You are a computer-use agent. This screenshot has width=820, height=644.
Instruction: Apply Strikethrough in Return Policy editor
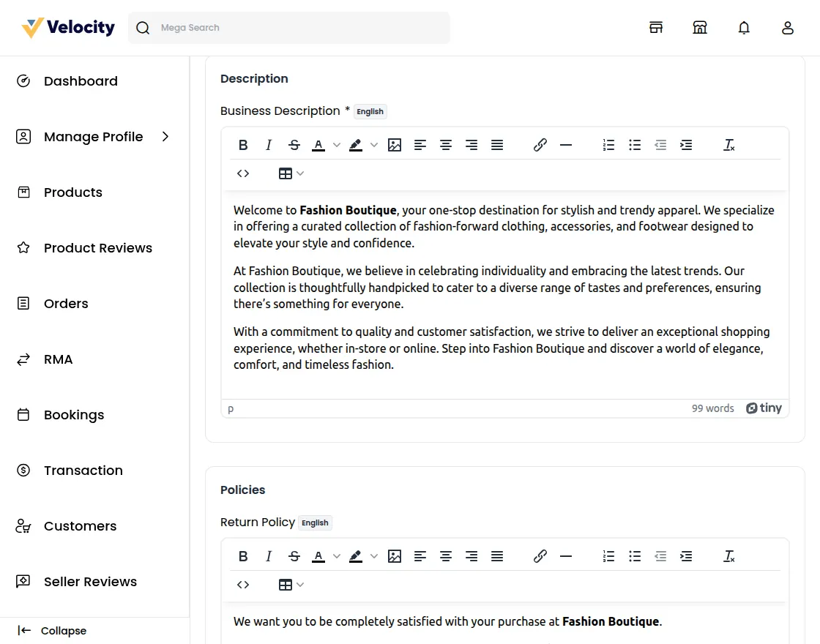(x=294, y=556)
